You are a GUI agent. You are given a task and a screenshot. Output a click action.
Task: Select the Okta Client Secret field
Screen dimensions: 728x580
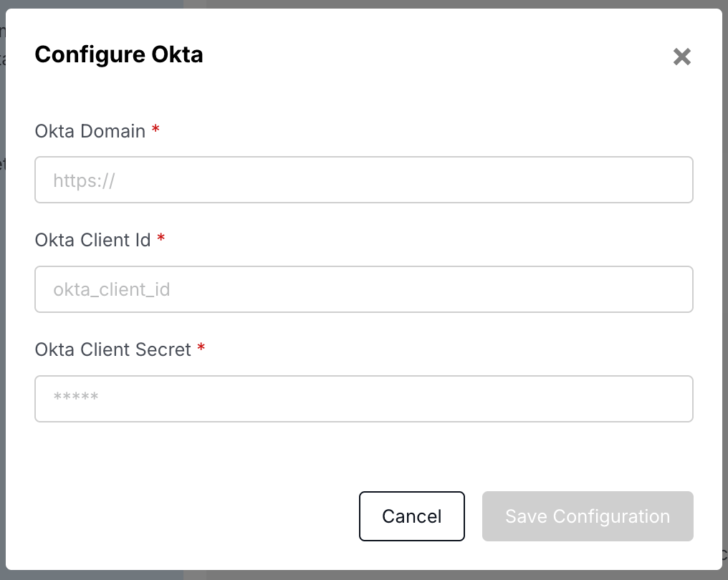(x=363, y=399)
